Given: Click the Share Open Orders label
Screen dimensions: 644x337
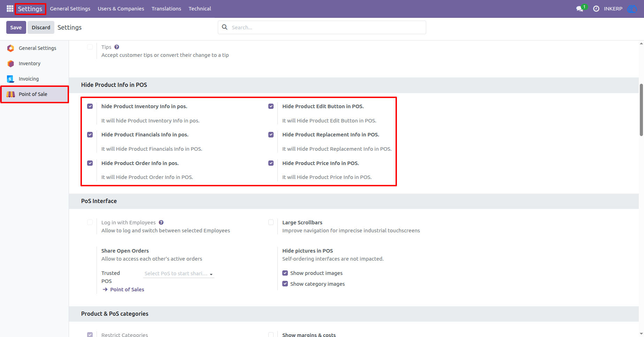Looking at the screenshot, I should pos(125,251).
